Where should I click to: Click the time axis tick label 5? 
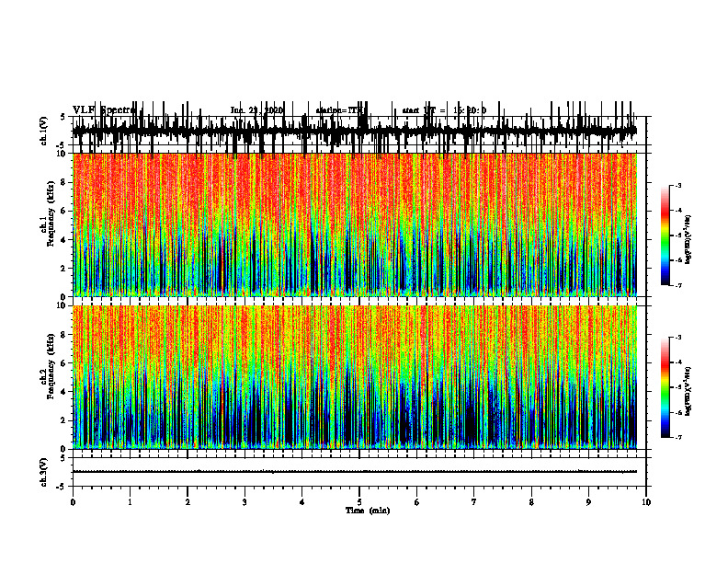(x=359, y=502)
